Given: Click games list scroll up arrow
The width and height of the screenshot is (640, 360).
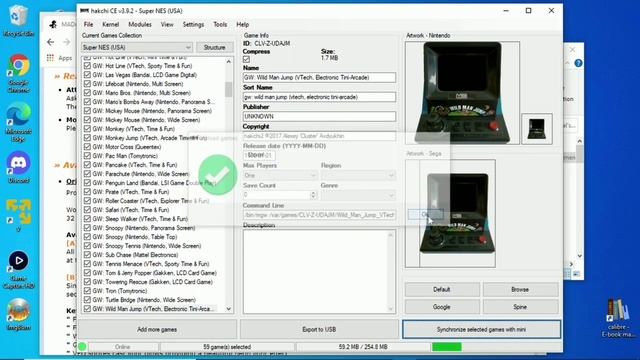Looking at the screenshot, I should pos(229,62).
